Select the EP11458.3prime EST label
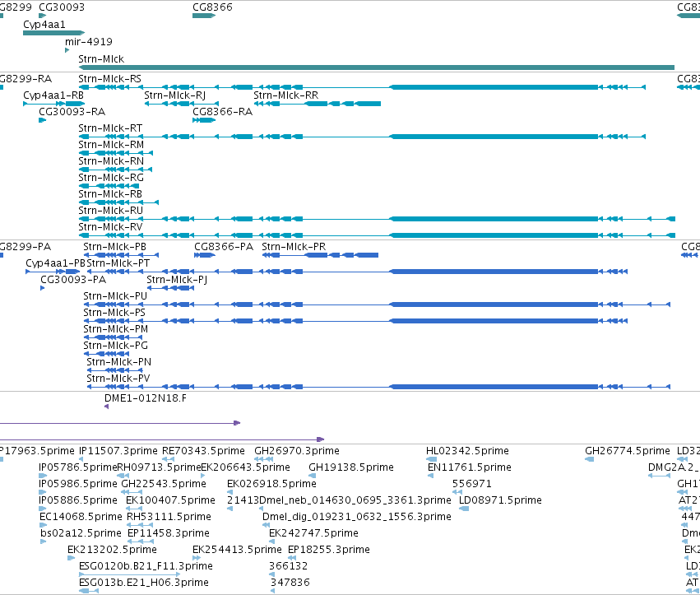The image size is (700, 595). point(169,534)
